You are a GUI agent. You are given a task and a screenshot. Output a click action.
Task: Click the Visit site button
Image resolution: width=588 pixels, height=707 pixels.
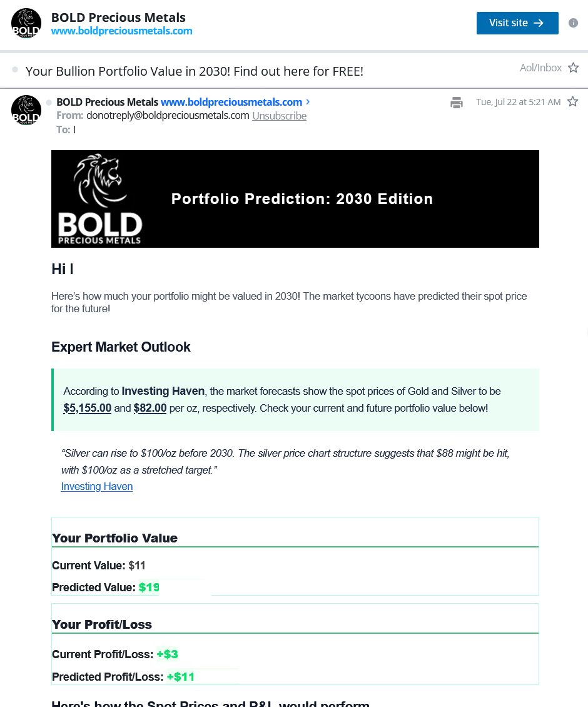(517, 23)
